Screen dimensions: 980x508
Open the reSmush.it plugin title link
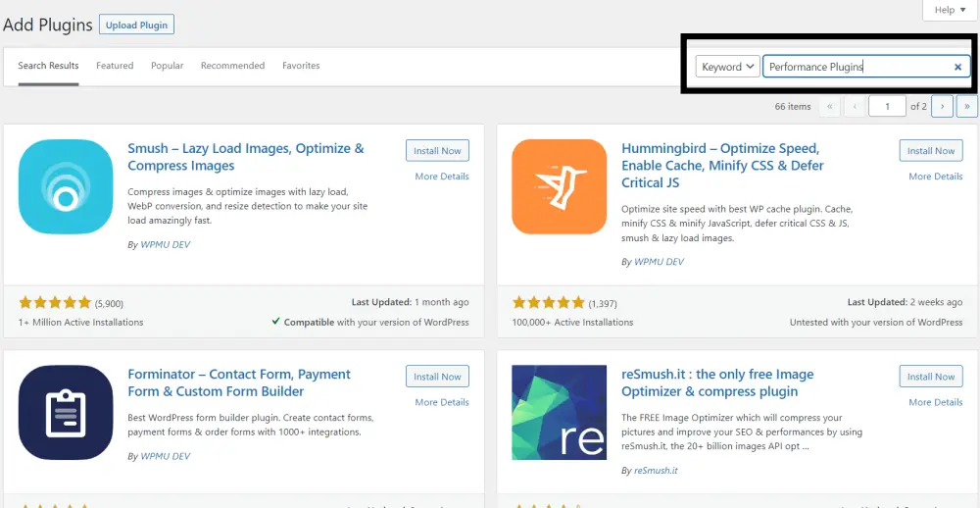point(717,382)
